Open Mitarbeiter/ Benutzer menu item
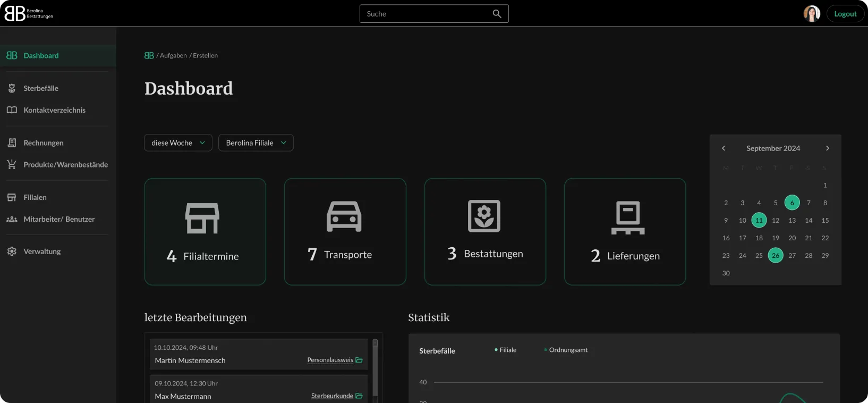This screenshot has width=868, height=403. point(58,219)
